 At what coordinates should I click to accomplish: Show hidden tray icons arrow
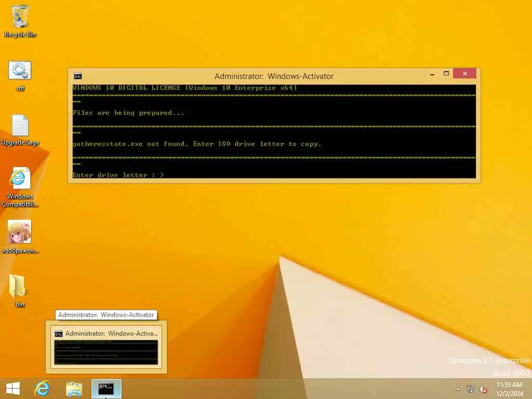coord(458,389)
